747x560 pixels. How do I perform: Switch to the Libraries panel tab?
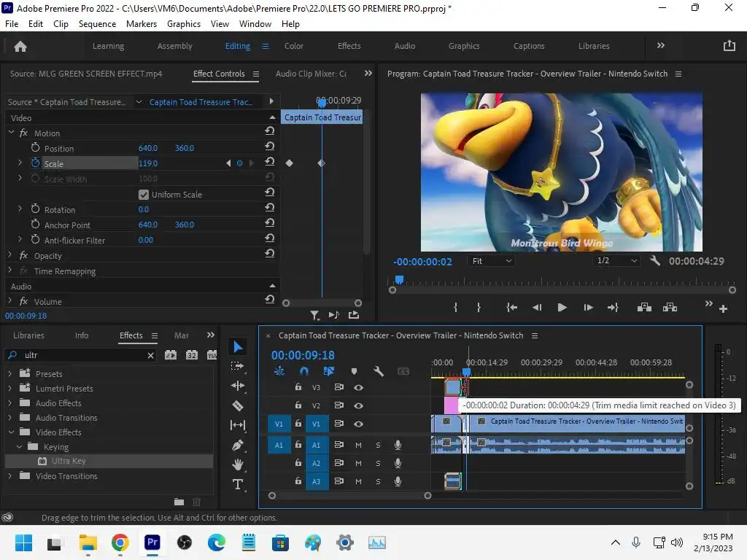point(28,335)
